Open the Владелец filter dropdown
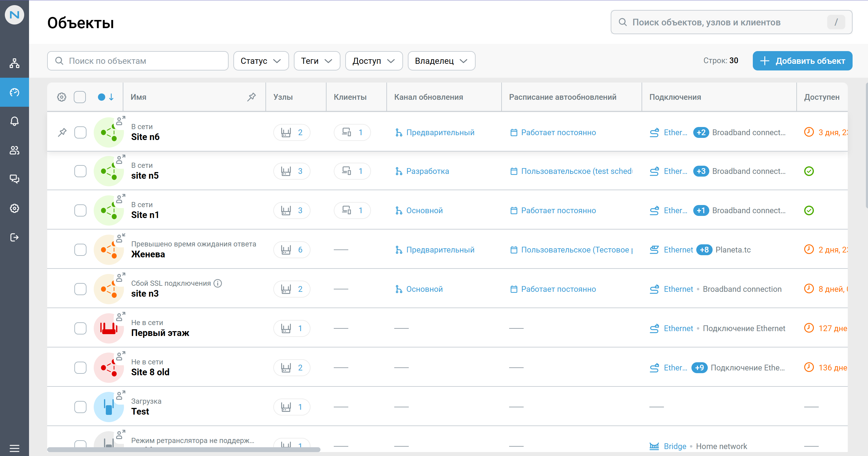868x456 pixels. [x=441, y=61]
